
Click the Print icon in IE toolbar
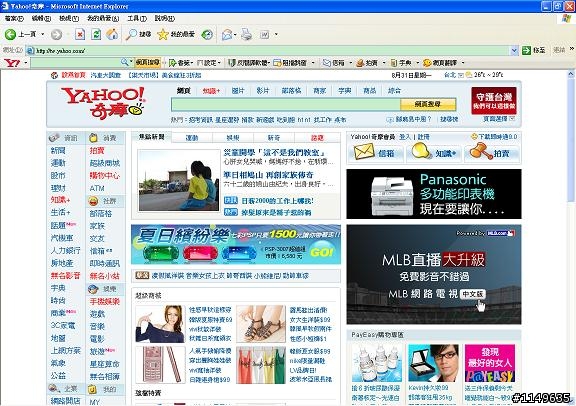click(x=247, y=35)
